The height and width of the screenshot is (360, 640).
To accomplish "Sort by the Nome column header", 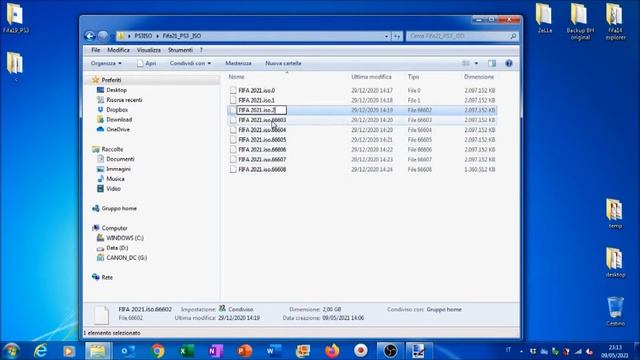I will [x=236, y=77].
